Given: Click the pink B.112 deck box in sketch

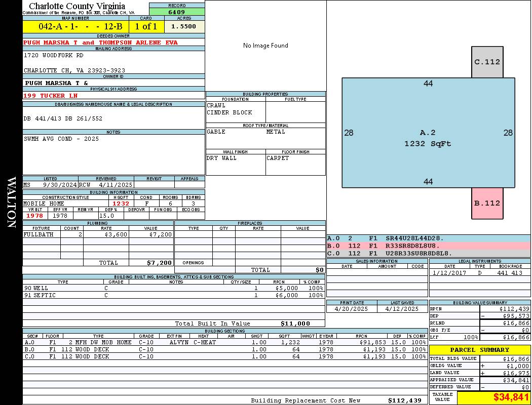Looking at the screenshot, I should point(487,203).
